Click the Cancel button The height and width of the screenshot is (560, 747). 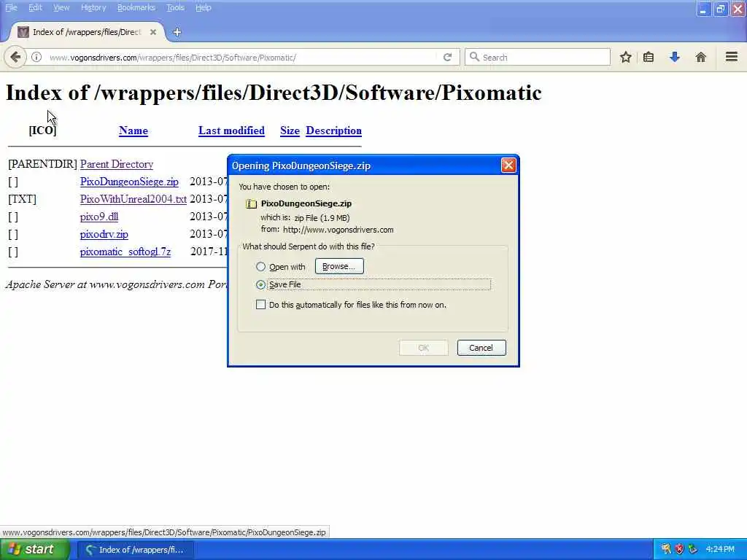coord(481,348)
